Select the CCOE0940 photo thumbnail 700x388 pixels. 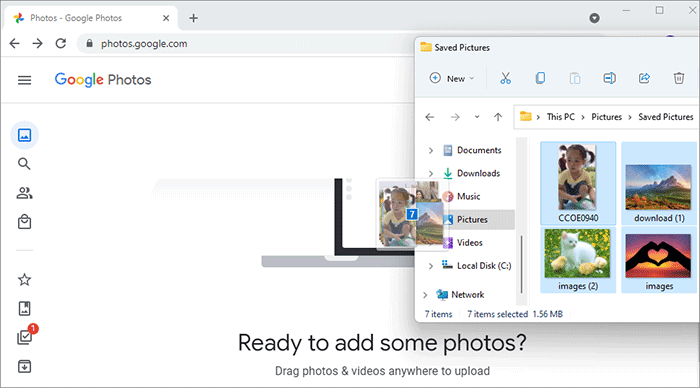tap(578, 183)
